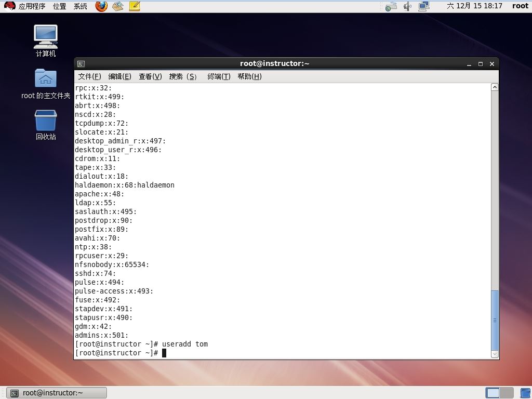This screenshot has width=532, height=399.
Task: Open the network connection indicator
Action: click(x=424, y=6)
